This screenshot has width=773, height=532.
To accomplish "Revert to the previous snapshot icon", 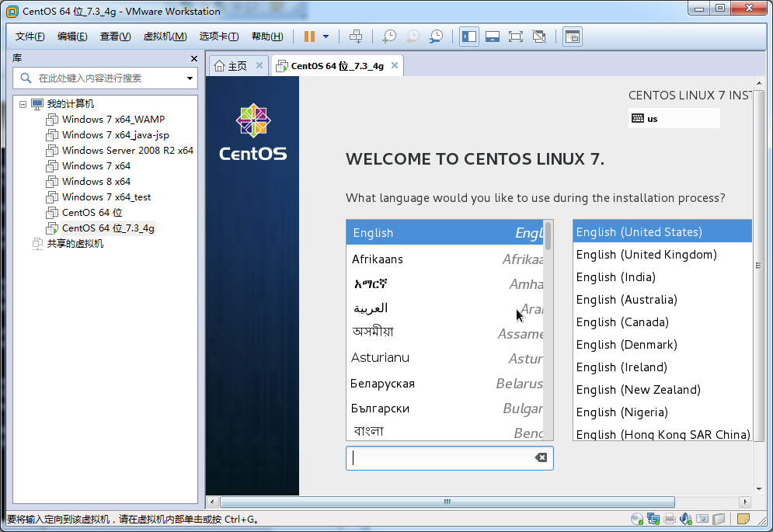I will coord(413,37).
